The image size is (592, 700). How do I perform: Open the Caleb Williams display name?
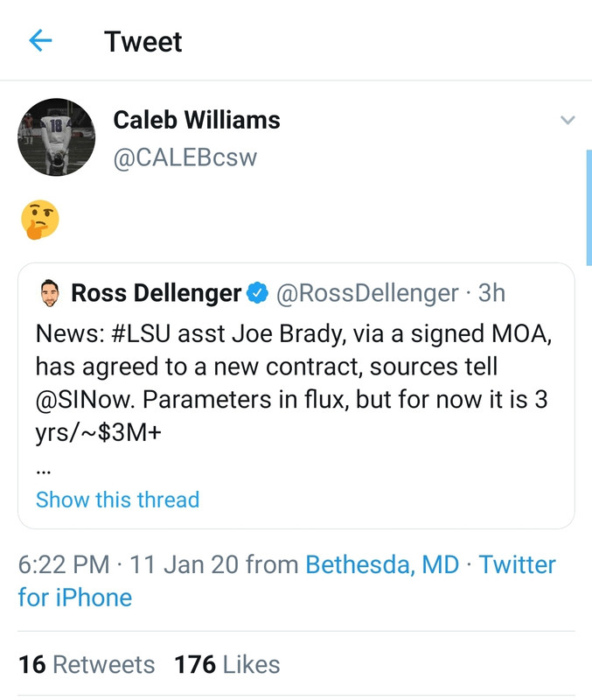tap(197, 120)
